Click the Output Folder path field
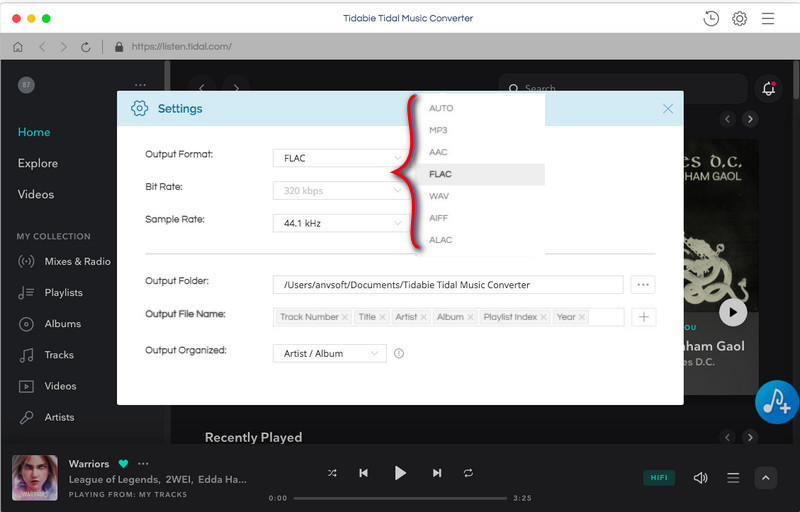 [448, 285]
